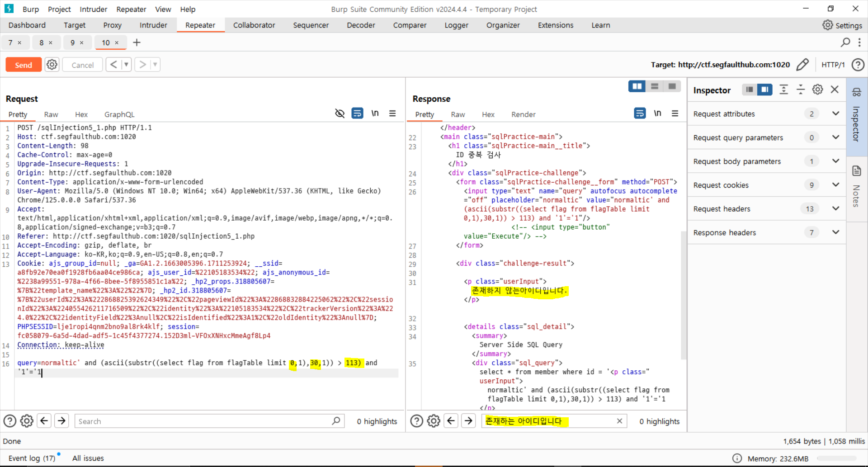This screenshot has height=467, width=868.
Task: Open the Decoder main tab
Action: pyautogui.click(x=361, y=25)
